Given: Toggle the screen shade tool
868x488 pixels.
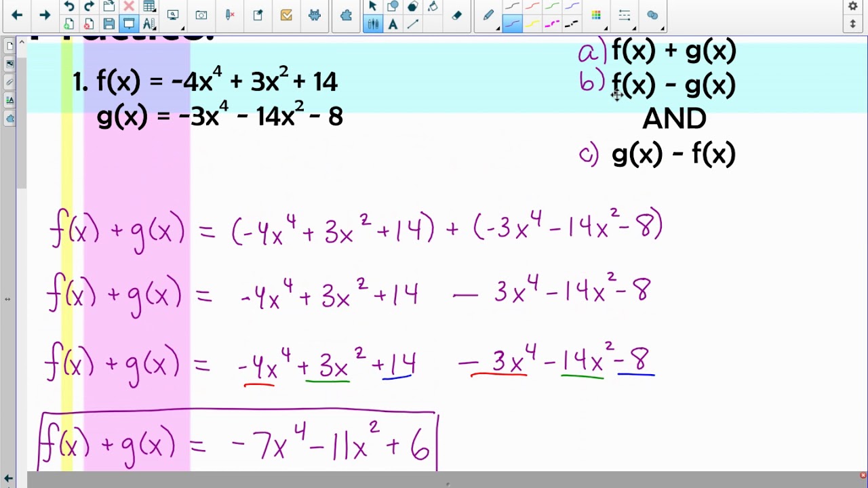Looking at the screenshot, I should point(129,24).
